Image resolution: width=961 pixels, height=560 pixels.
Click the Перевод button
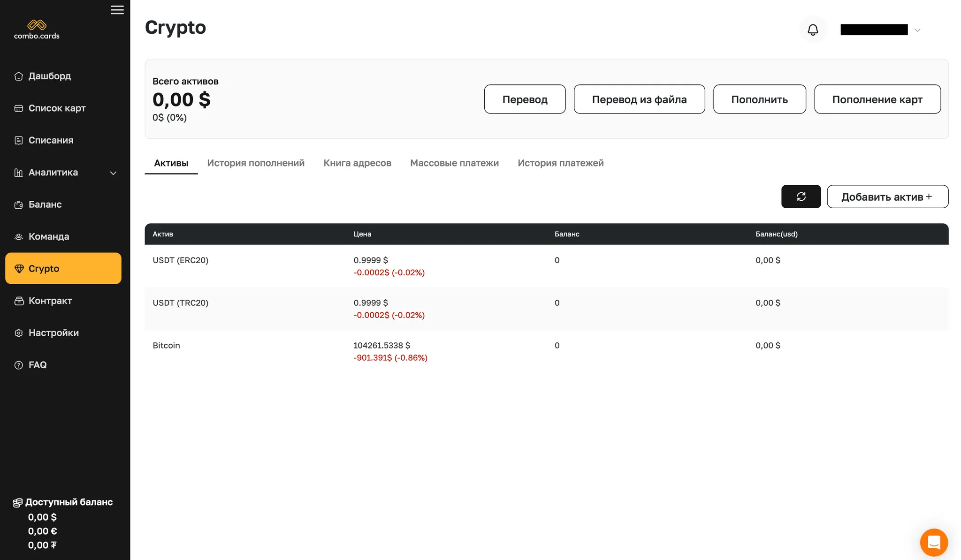coord(525,99)
